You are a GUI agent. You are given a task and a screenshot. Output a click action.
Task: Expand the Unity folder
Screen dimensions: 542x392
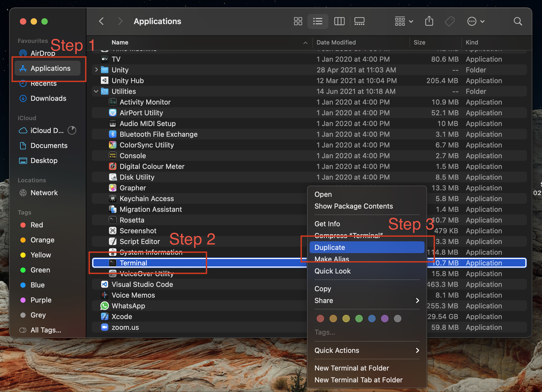(96, 70)
